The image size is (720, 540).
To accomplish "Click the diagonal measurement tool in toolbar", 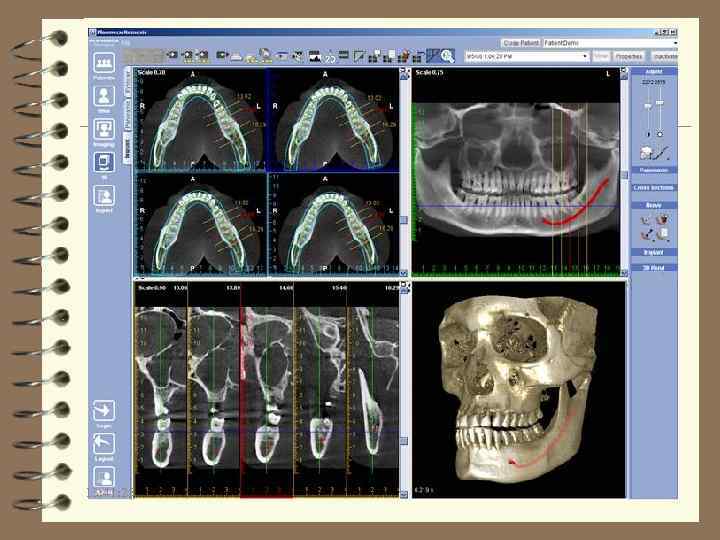I will (x=358, y=56).
